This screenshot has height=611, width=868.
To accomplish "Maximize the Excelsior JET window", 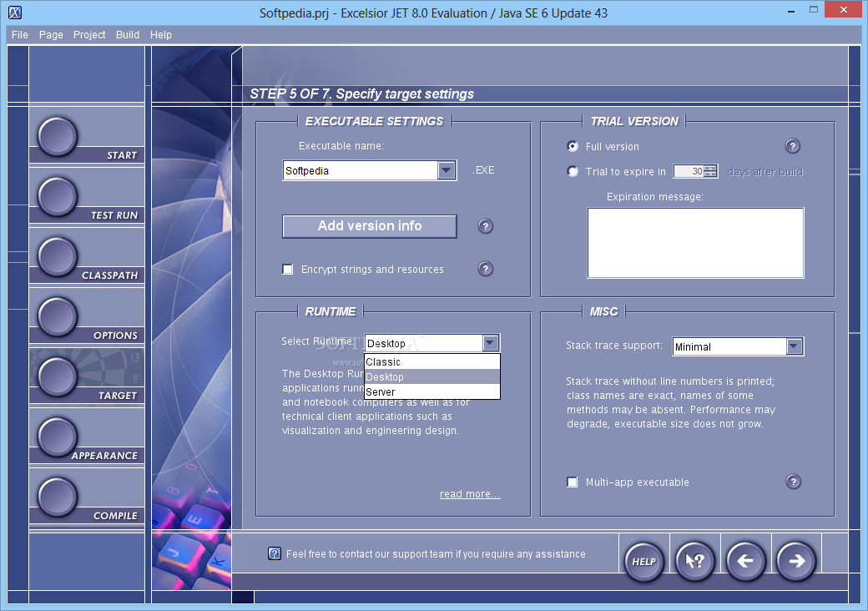I will [813, 10].
